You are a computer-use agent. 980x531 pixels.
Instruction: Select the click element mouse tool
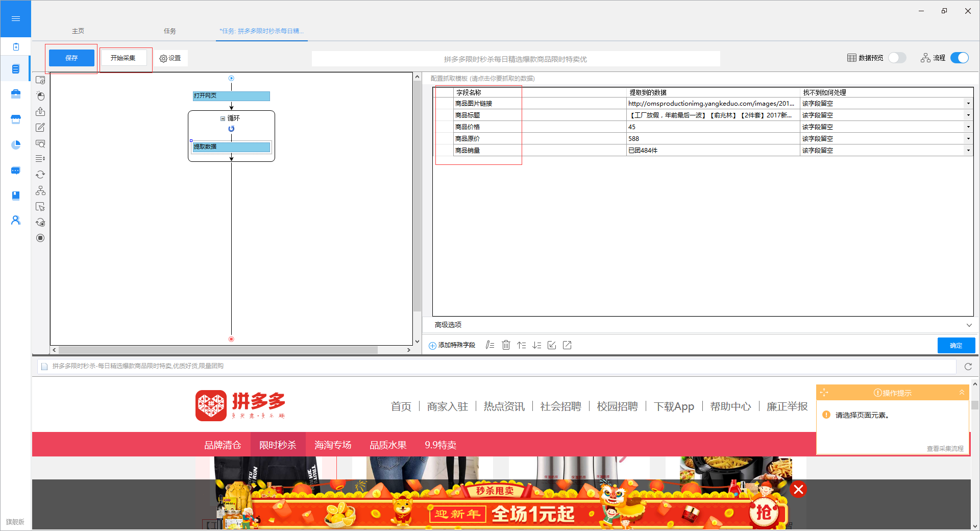40,96
